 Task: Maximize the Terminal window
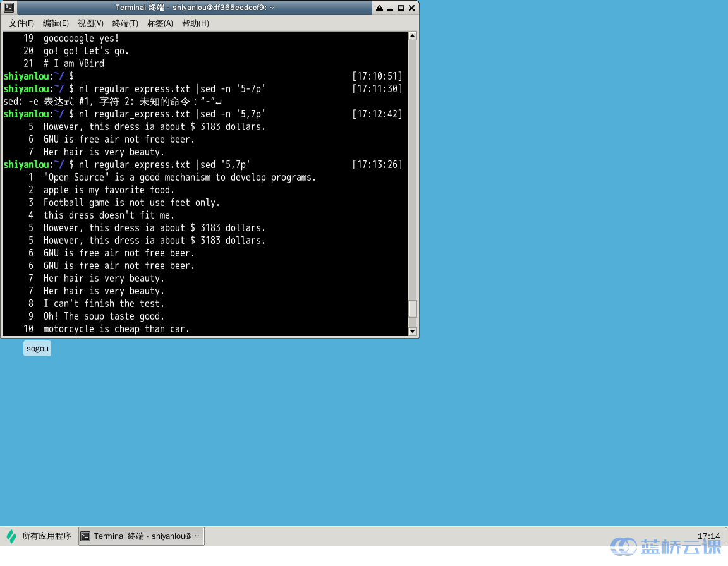(x=401, y=8)
